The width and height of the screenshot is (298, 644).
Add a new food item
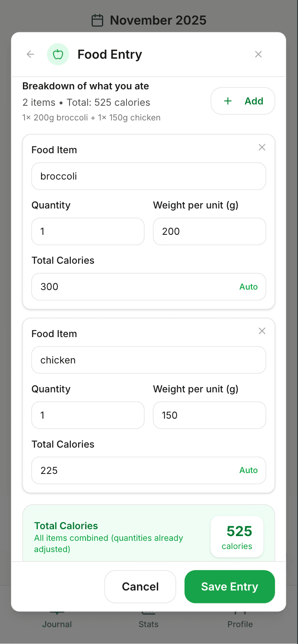(243, 101)
